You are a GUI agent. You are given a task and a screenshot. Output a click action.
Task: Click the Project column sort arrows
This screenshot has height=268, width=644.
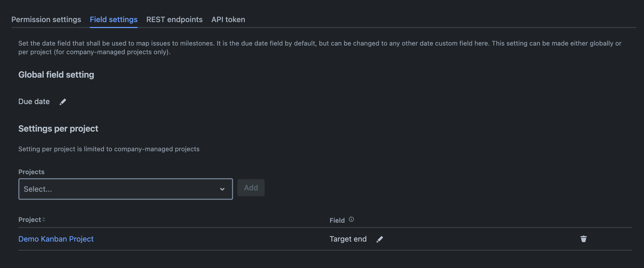tap(44, 220)
